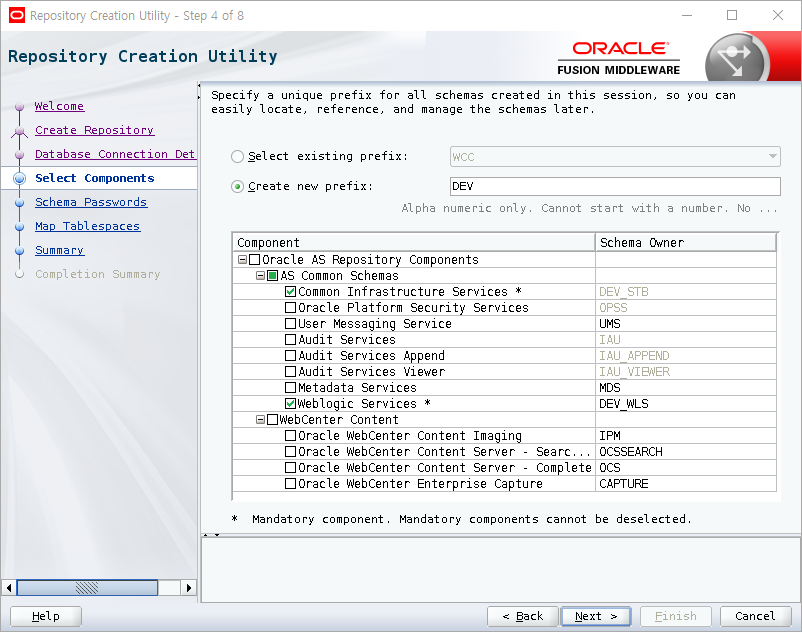
Task: Toggle the WebCenter Content group checkbox
Action: (x=273, y=419)
